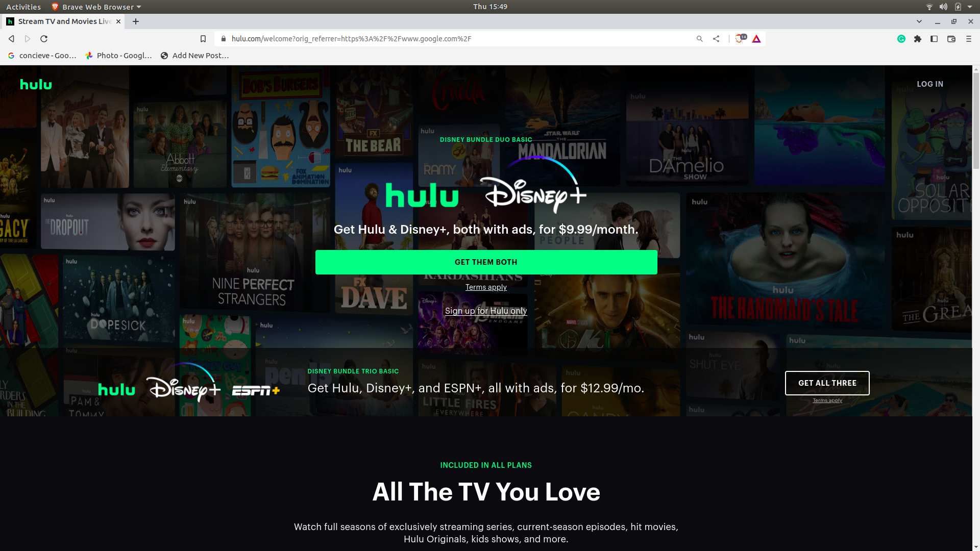Click the extensions icon in toolbar
The width and height of the screenshot is (980, 551).
[x=917, y=38]
